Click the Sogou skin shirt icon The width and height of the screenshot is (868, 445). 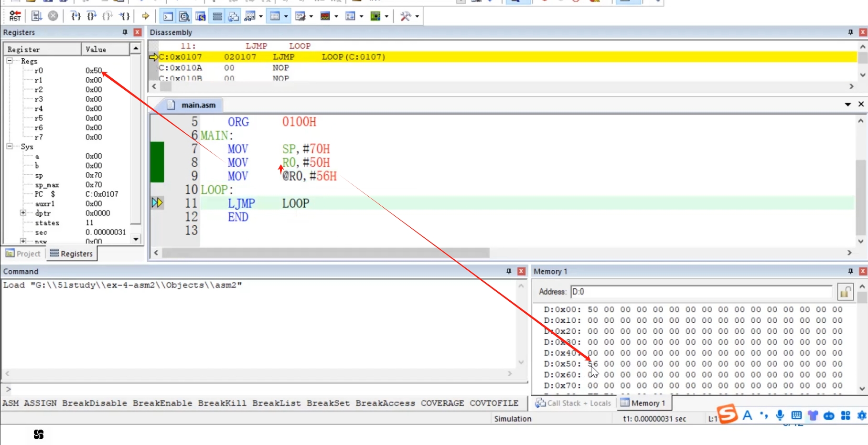pos(813,415)
